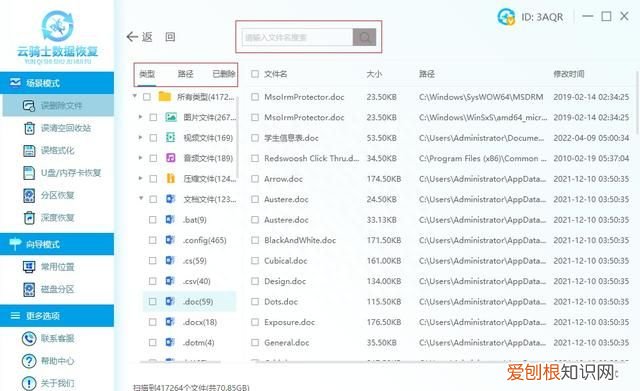Image resolution: width=640 pixels, height=391 pixels.
Task: Tick the BlackAndWhite.doc checkbox
Action: pos(255,240)
